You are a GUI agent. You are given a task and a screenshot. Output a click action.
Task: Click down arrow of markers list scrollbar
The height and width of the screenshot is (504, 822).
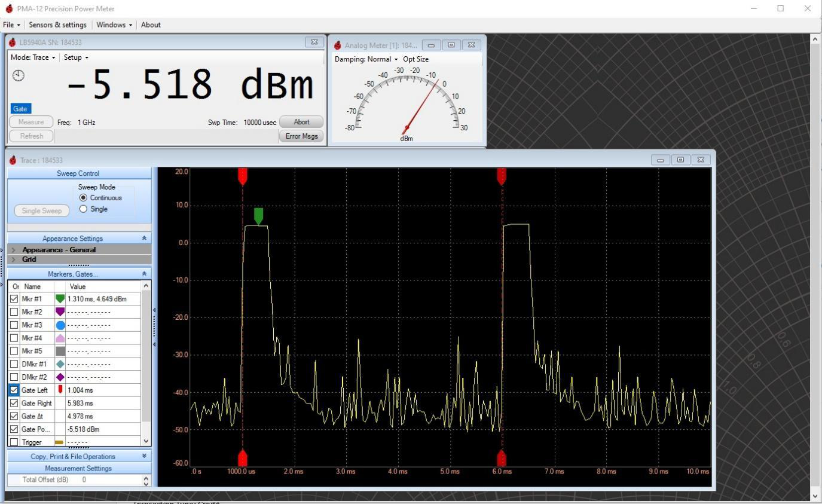click(x=146, y=441)
